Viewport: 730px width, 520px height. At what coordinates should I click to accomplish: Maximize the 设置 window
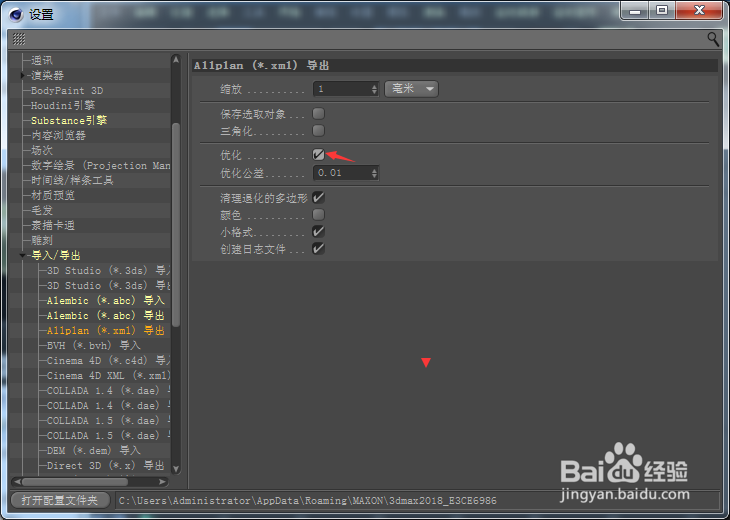coord(662,10)
